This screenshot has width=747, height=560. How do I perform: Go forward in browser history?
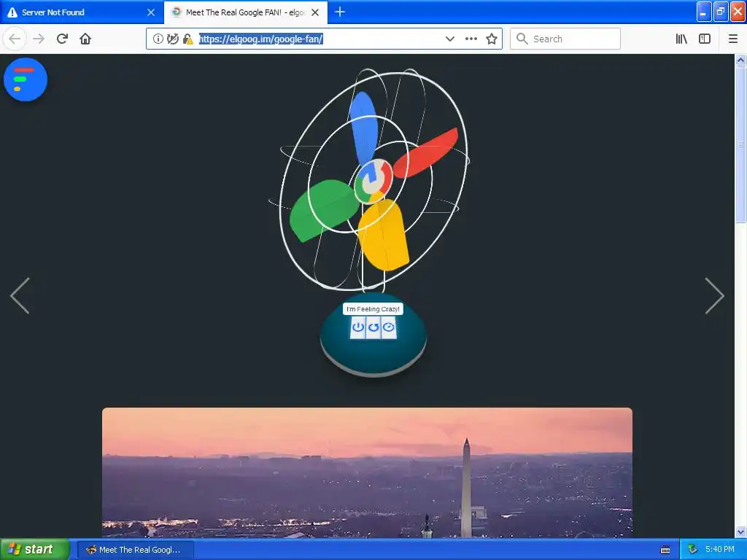[39, 39]
